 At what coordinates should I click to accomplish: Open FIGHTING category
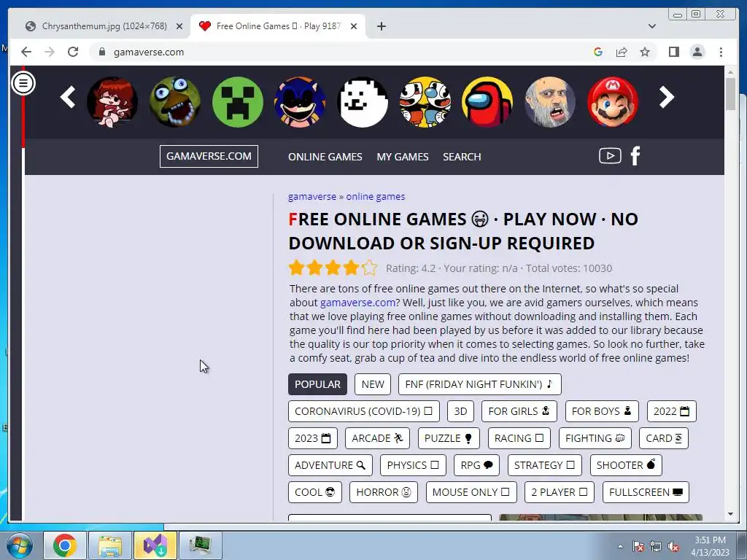click(x=595, y=438)
